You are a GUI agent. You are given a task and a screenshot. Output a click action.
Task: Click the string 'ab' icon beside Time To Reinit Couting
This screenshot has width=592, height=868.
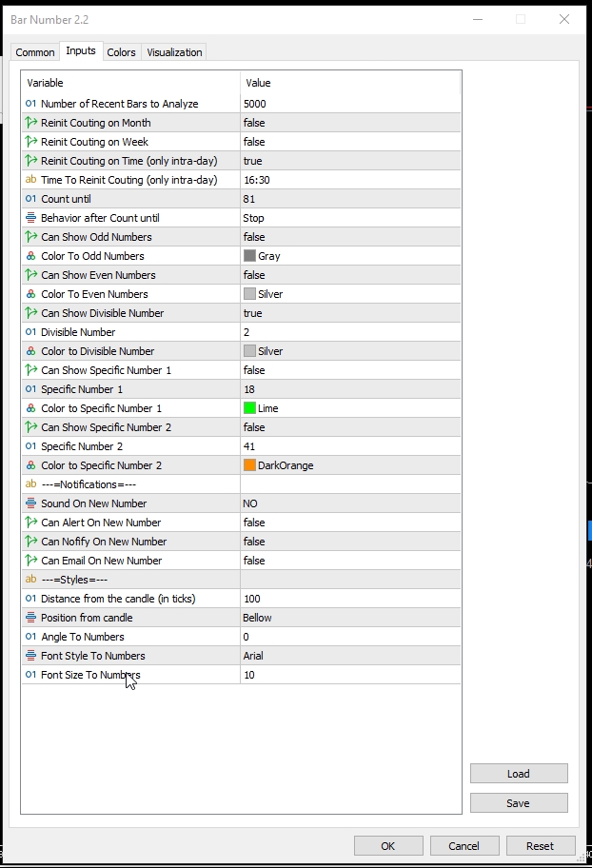click(30, 180)
